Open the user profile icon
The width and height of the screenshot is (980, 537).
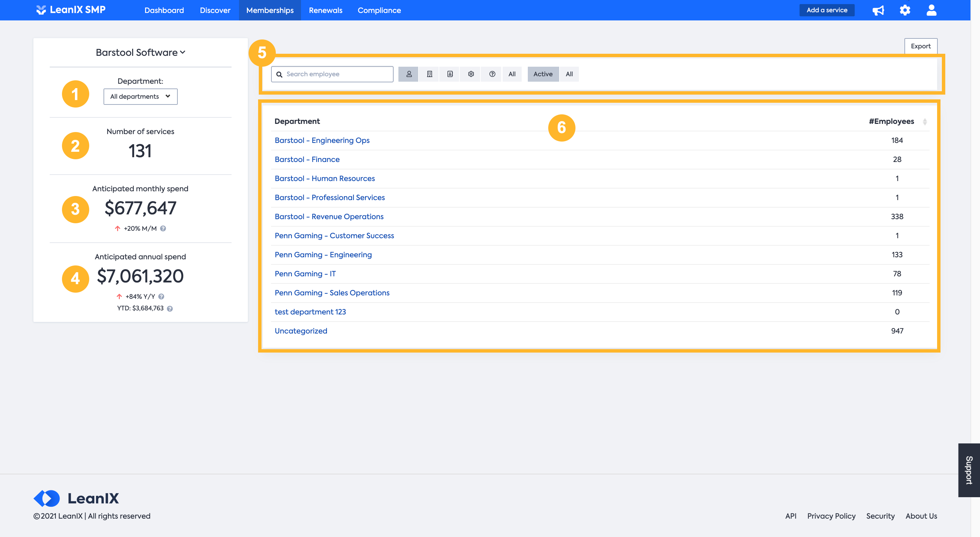pos(931,10)
